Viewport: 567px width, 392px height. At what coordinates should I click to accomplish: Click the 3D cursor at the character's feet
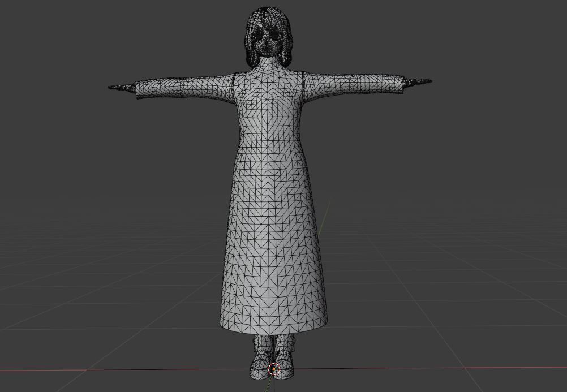(x=274, y=369)
